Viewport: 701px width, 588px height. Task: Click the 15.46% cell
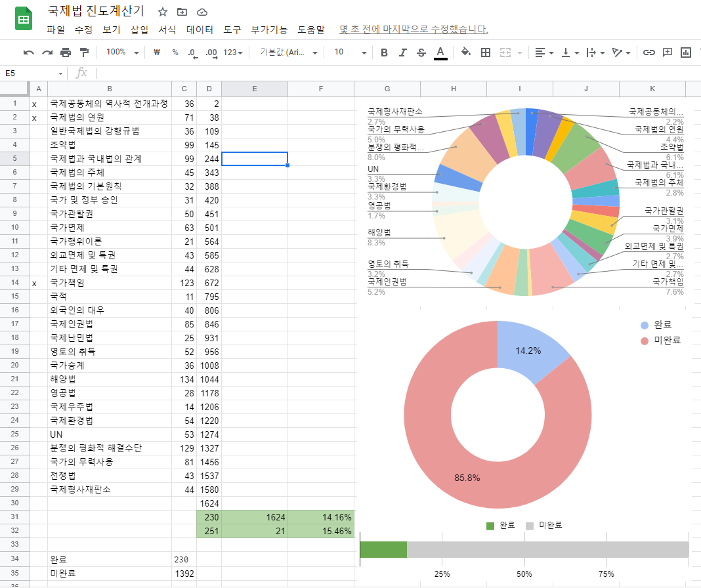(321, 531)
